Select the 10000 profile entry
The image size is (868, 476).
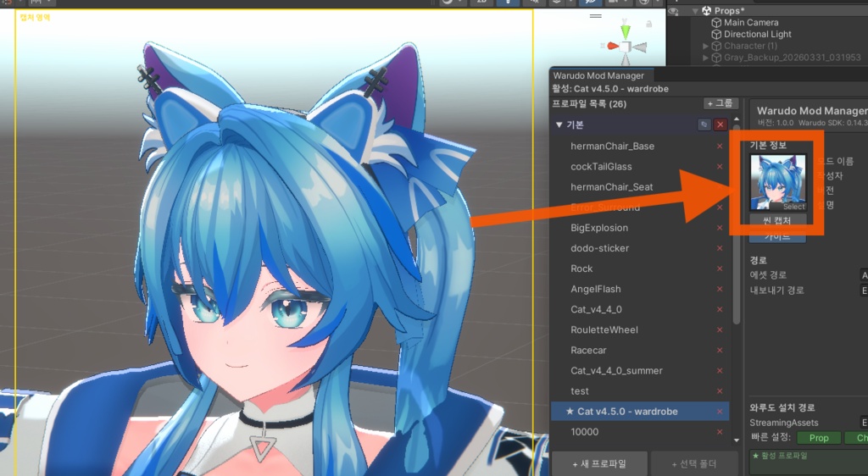639,432
